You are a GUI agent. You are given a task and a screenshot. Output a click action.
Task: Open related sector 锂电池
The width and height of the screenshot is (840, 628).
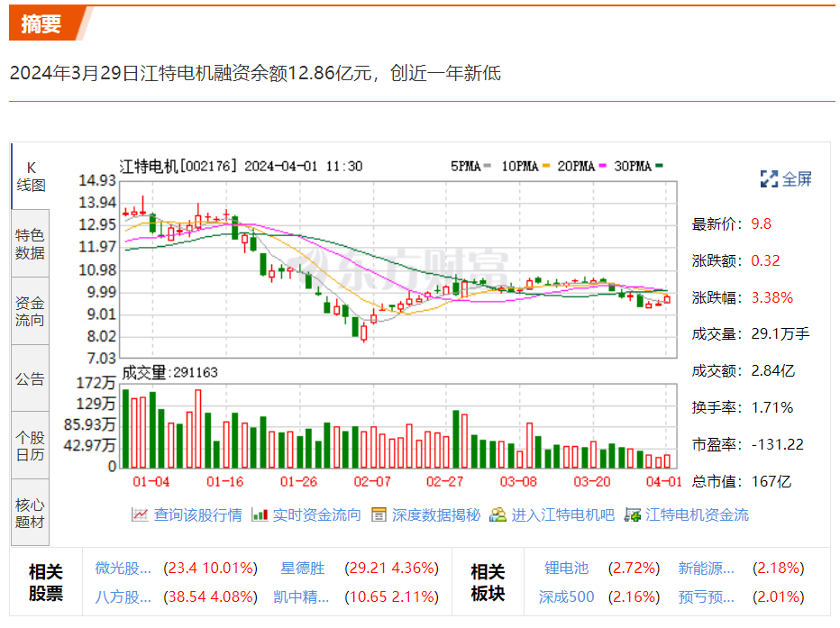(566, 568)
